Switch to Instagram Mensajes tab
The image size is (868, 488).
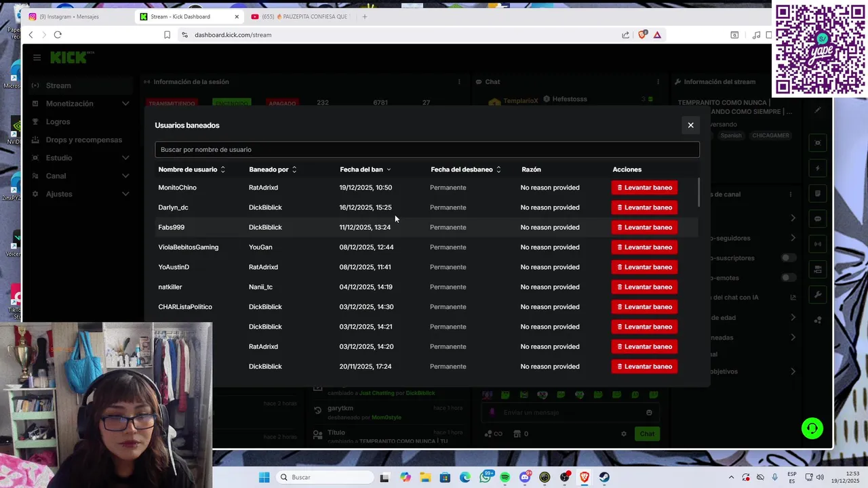[78, 16]
